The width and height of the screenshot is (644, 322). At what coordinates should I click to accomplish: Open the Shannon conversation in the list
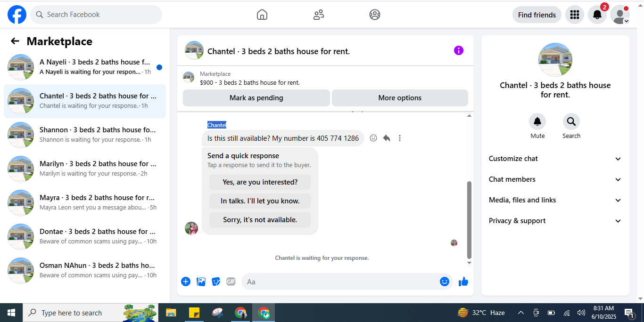click(x=85, y=135)
